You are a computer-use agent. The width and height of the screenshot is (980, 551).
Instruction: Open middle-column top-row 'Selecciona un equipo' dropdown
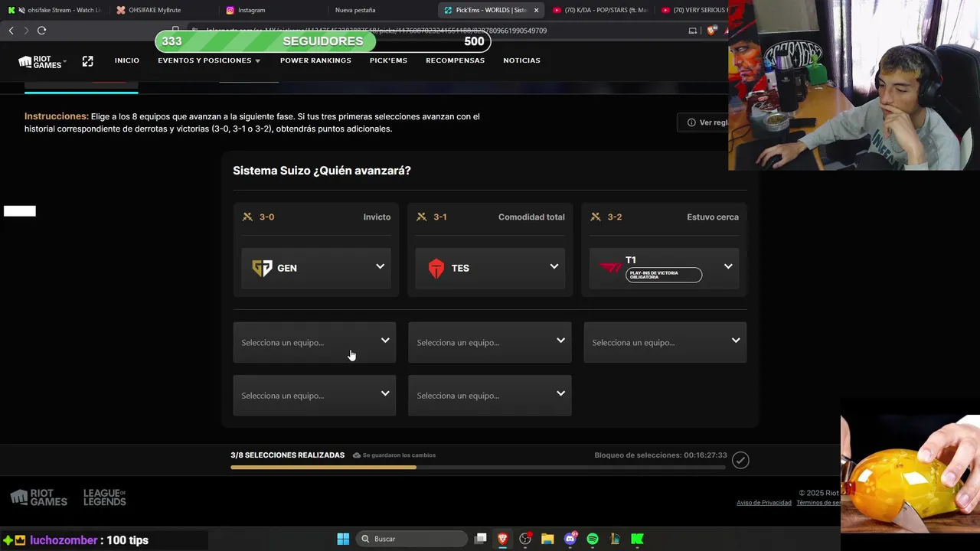coord(490,342)
